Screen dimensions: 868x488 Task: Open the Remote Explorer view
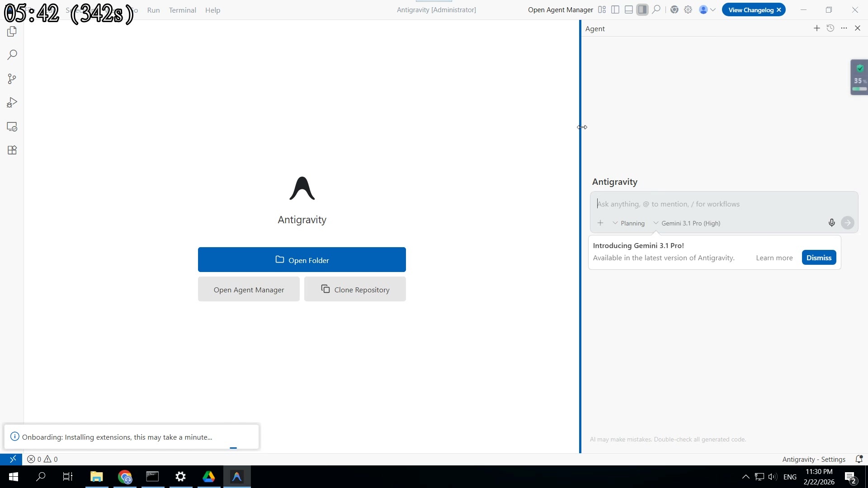click(x=12, y=127)
